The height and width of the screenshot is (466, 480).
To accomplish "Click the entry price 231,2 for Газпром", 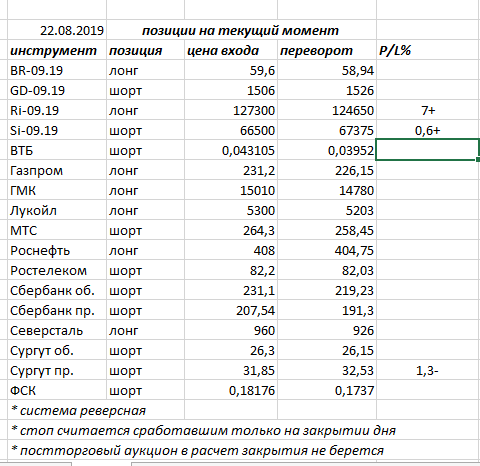I will click(231, 170).
